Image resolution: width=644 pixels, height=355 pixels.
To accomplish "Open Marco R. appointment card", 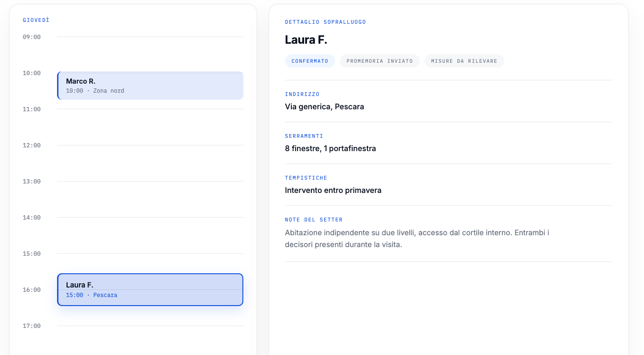I will click(150, 86).
